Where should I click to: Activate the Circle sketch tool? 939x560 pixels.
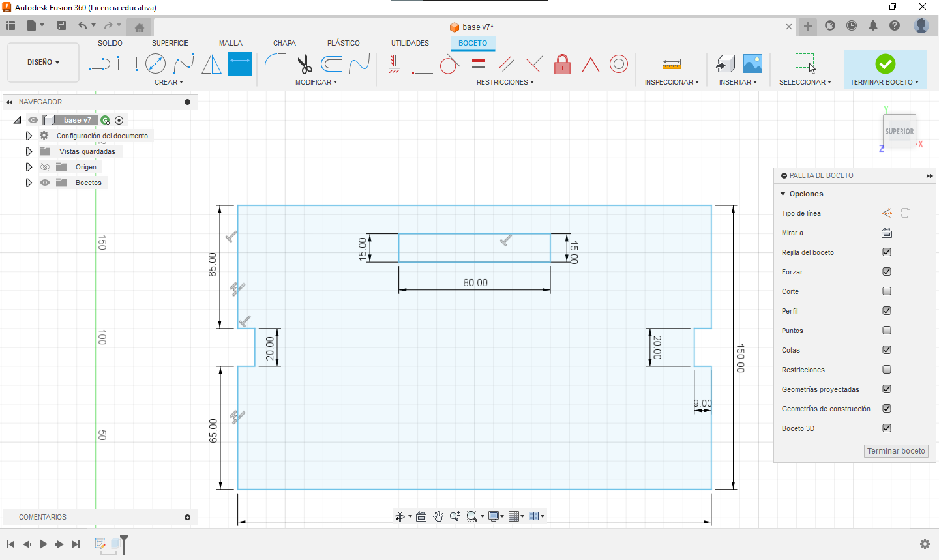pos(155,64)
